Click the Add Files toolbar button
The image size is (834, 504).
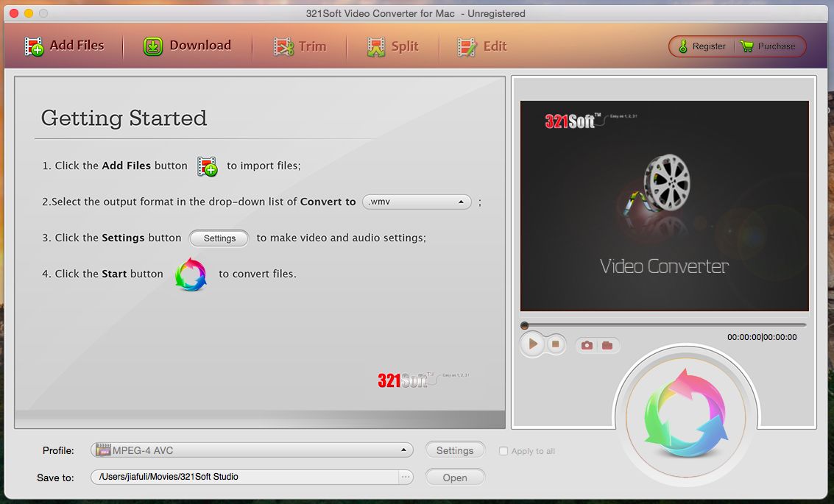pos(64,46)
